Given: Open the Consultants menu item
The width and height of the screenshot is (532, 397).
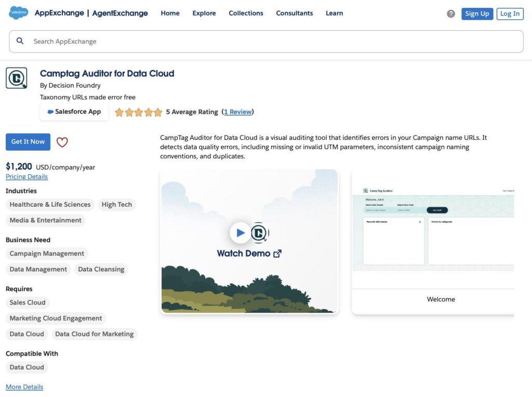Looking at the screenshot, I should click(294, 13).
